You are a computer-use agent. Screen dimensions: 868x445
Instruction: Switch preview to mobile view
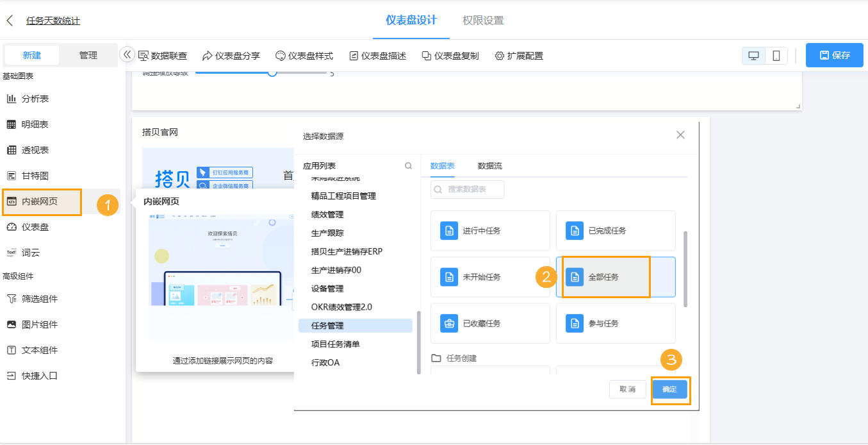coord(776,55)
